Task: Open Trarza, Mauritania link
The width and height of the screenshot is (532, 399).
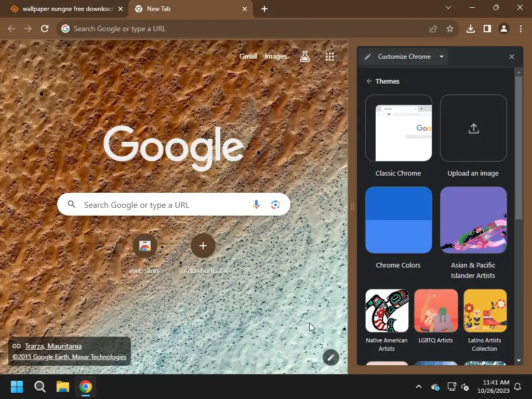Action: [x=53, y=346]
